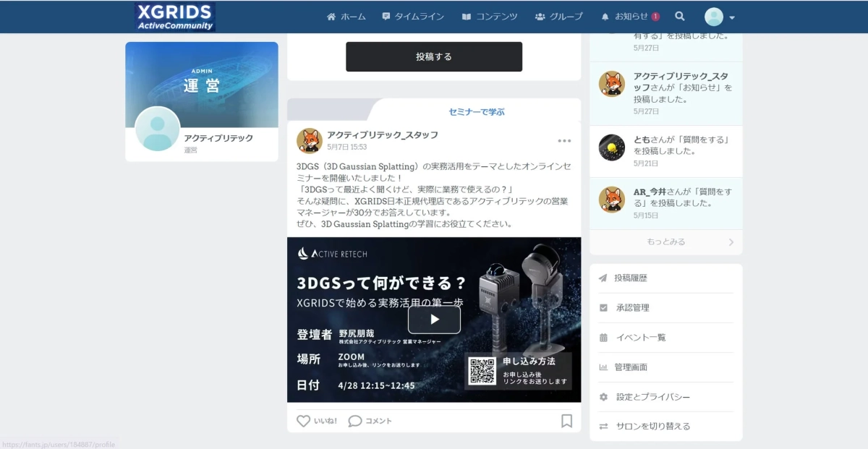Click the gear icon beside 設定とプライバシー
The image size is (868, 449).
click(x=603, y=397)
